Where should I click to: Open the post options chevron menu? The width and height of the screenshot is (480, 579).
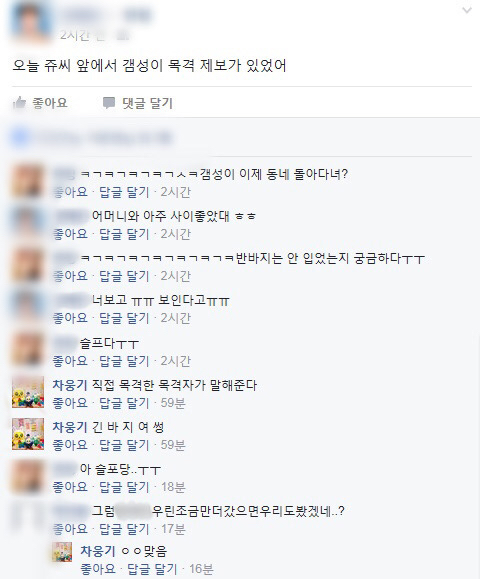(x=467, y=10)
